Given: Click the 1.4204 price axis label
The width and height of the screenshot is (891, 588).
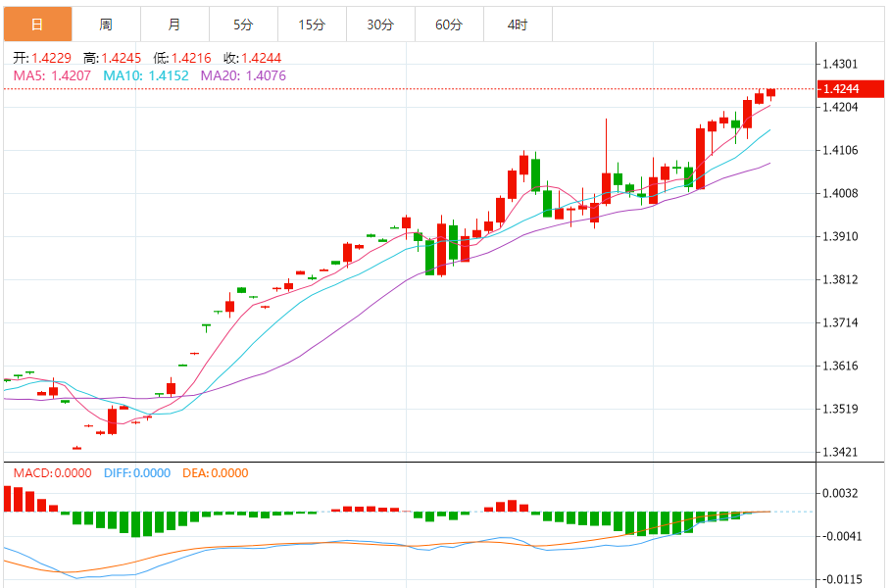Looking at the screenshot, I should (x=840, y=108).
